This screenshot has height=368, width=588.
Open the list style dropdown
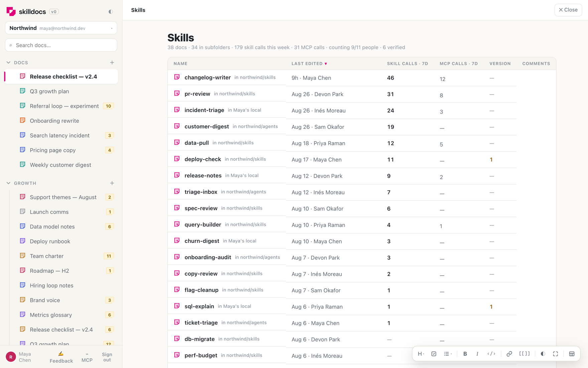pyautogui.click(x=448, y=354)
